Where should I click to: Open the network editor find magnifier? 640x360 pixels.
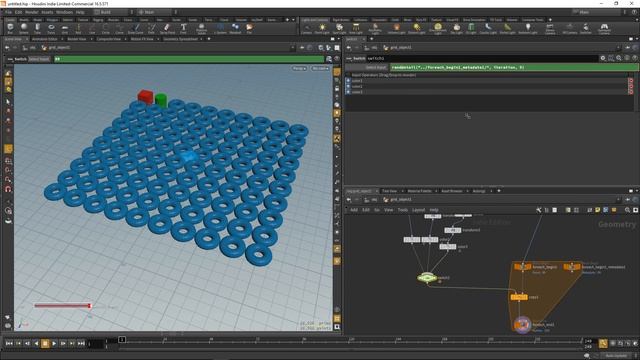[627, 210]
